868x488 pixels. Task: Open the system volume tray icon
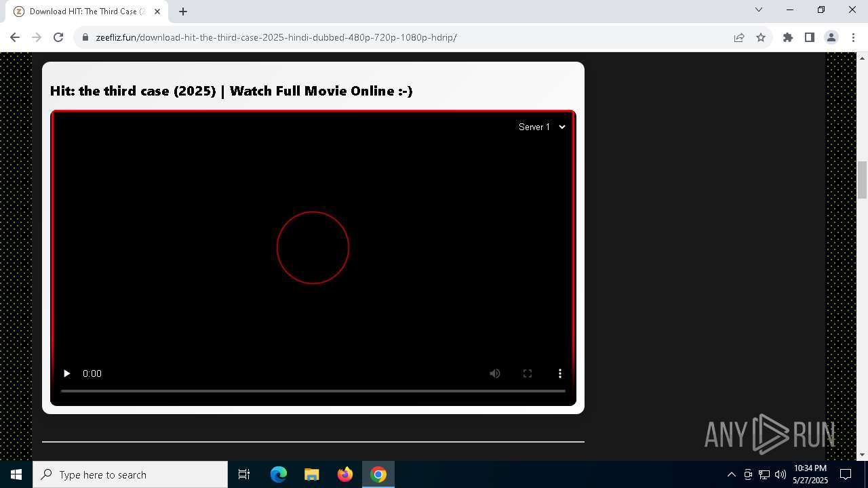pos(781,474)
